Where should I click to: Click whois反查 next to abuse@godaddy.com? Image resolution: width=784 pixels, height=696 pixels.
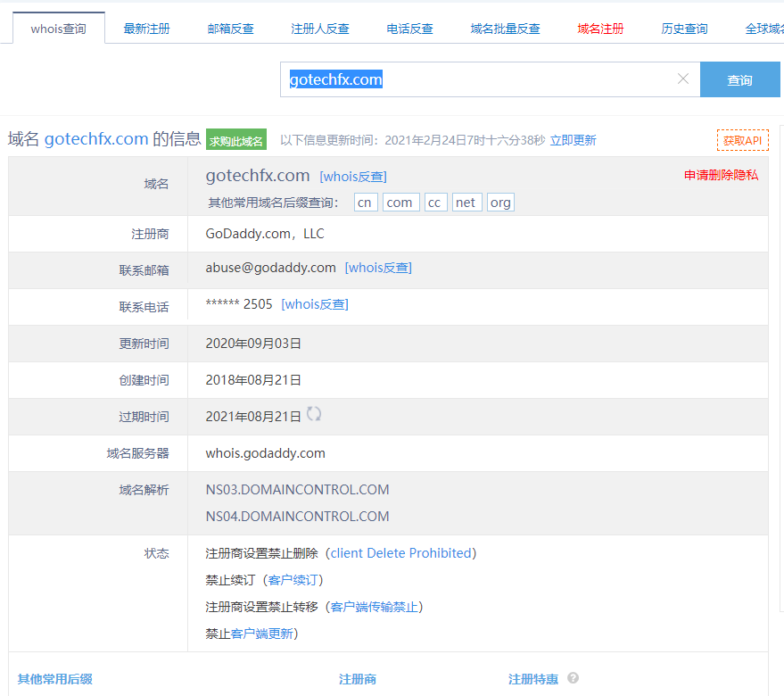point(378,268)
